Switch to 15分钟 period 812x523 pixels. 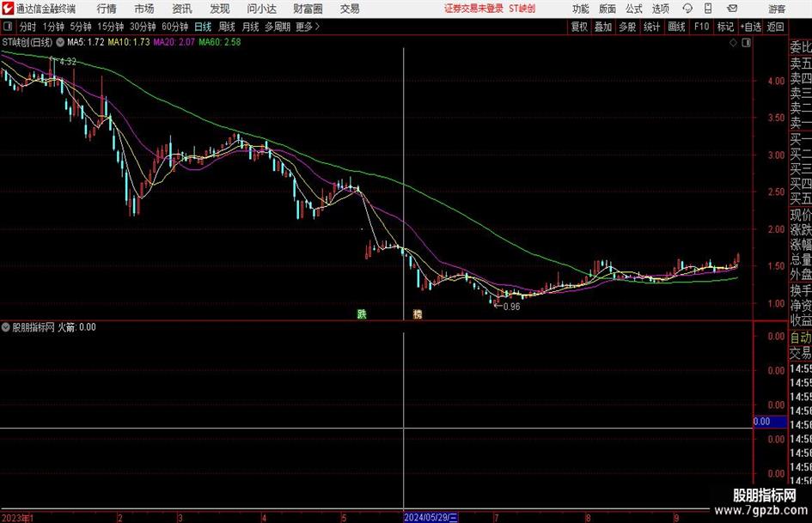(111, 27)
